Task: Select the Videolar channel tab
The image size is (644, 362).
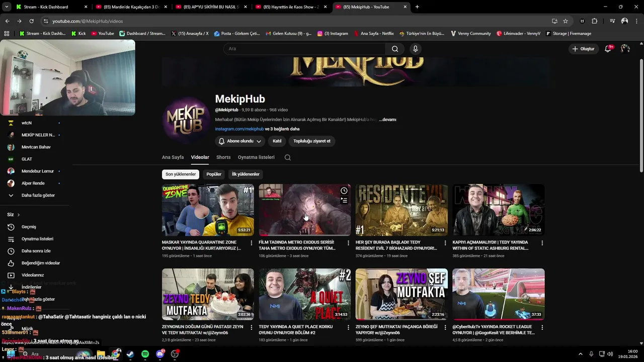Action: [x=200, y=157]
